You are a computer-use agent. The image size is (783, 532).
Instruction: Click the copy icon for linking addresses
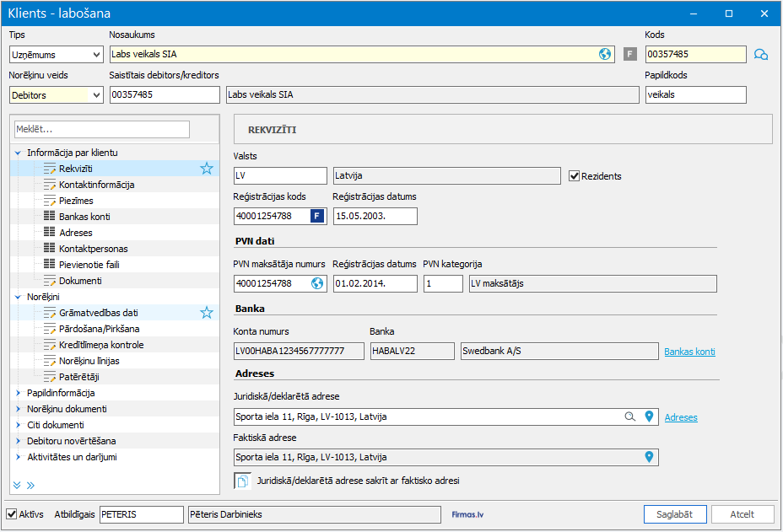click(242, 481)
